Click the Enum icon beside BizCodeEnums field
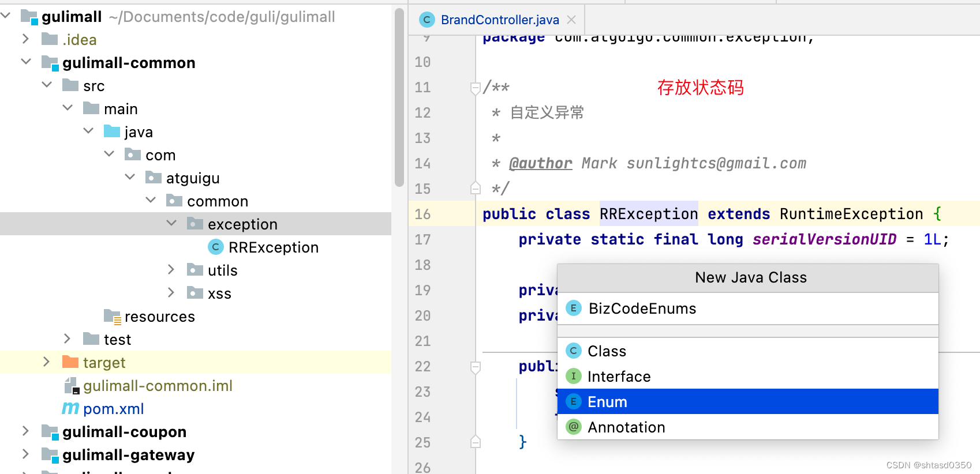Viewport: 980px width, 474px height. click(x=573, y=308)
